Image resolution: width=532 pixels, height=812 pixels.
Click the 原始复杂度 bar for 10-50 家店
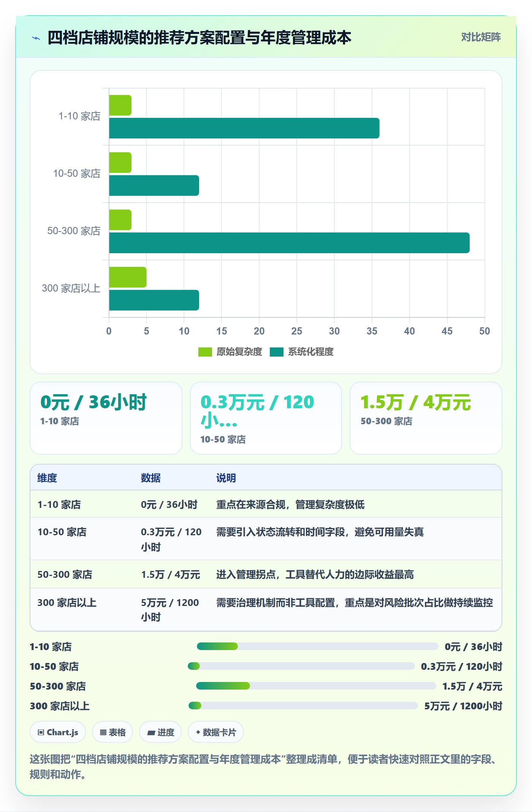120,163
